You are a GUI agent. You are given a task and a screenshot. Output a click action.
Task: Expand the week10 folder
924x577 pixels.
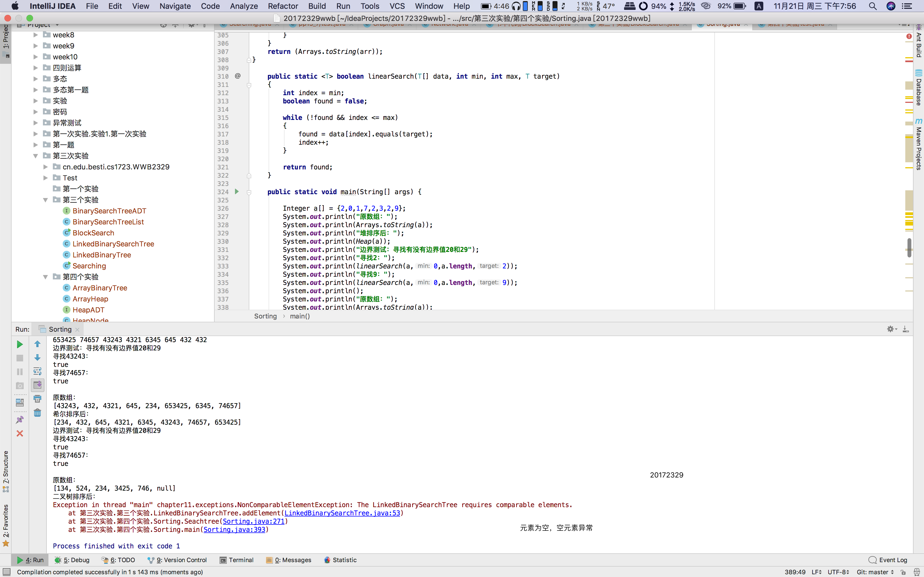point(35,57)
